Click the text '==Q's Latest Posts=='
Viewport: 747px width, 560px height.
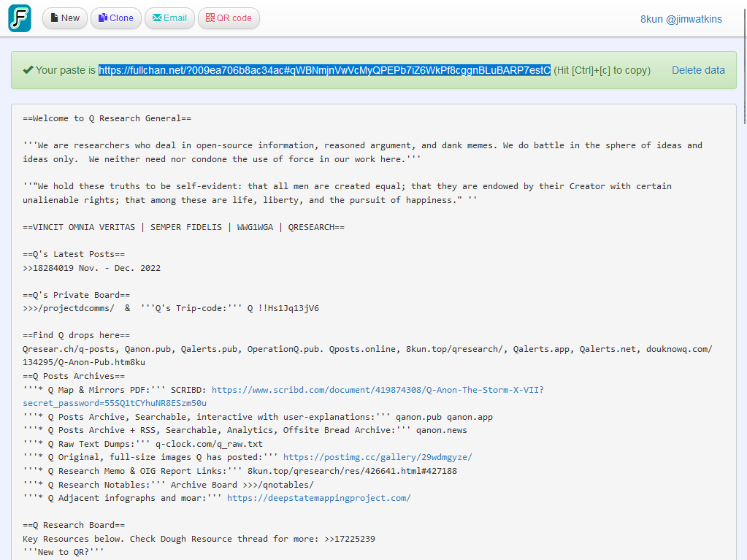click(74, 254)
